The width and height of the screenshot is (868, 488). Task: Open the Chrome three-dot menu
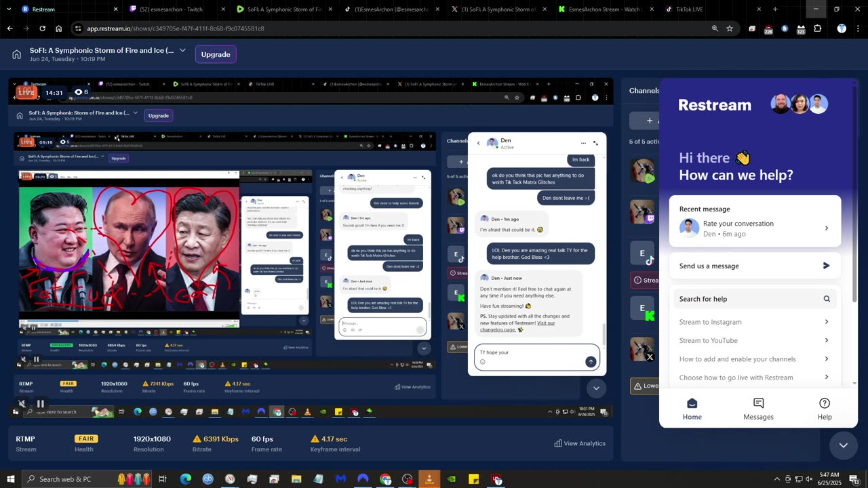pyautogui.click(x=858, y=28)
